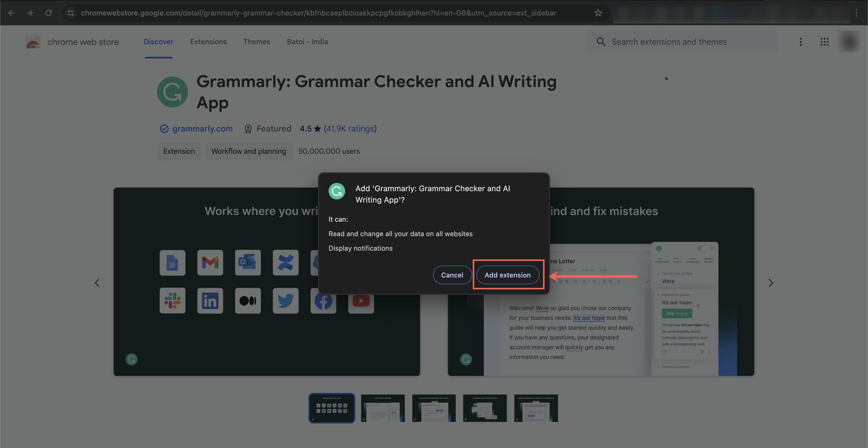Go back with browser back arrow

[x=11, y=13]
